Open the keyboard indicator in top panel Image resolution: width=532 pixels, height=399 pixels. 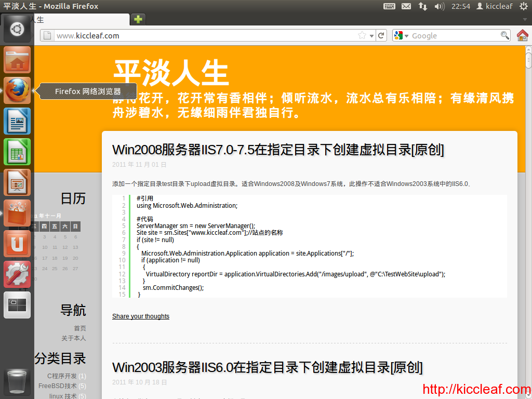tap(389, 6)
